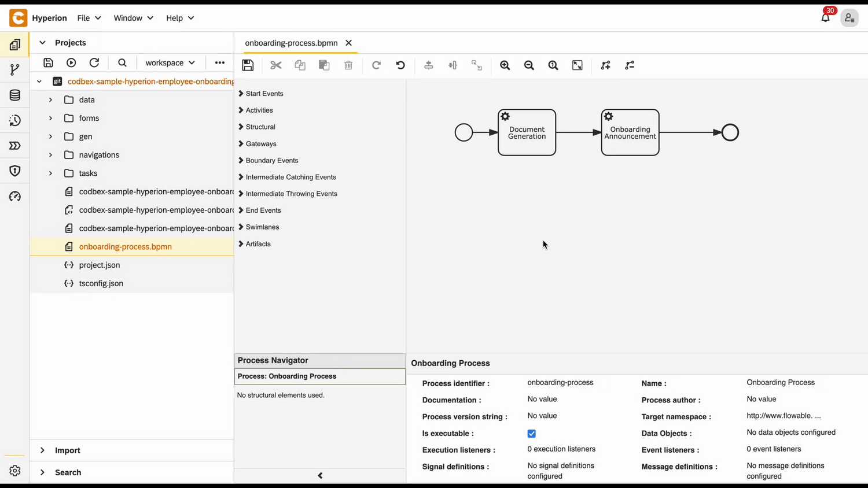The width and height of the screenshot is (868, 488).
Task: Select the onboarding-process.bpmn tab
Action: (x=291, y=43)
